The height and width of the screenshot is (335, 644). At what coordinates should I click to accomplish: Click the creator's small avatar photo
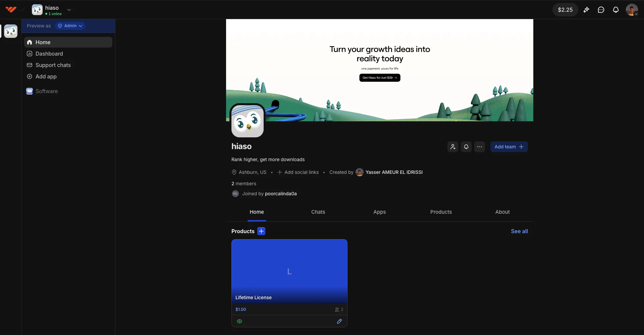[360, 172]
